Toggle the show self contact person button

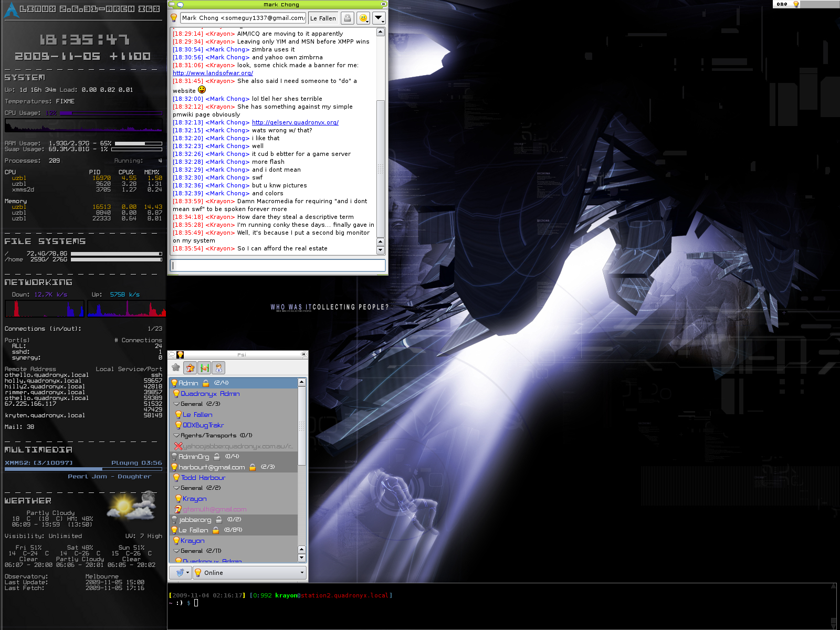(x=218, y=368)
